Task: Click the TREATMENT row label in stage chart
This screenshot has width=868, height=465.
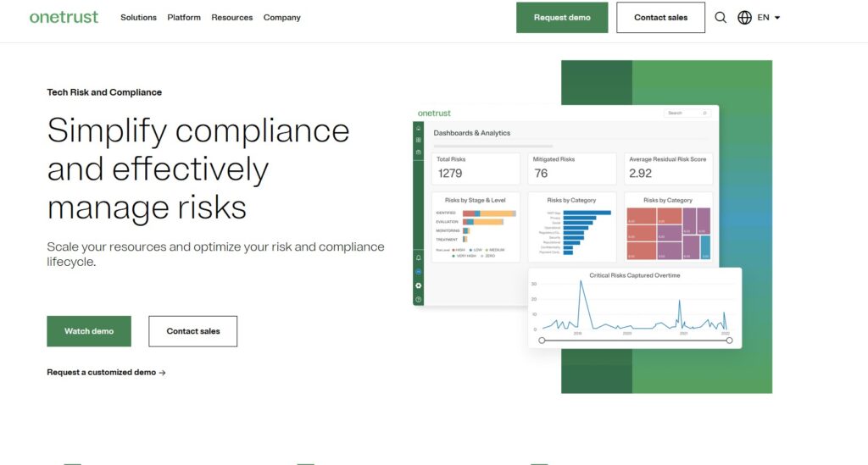Action: point(446,240)
